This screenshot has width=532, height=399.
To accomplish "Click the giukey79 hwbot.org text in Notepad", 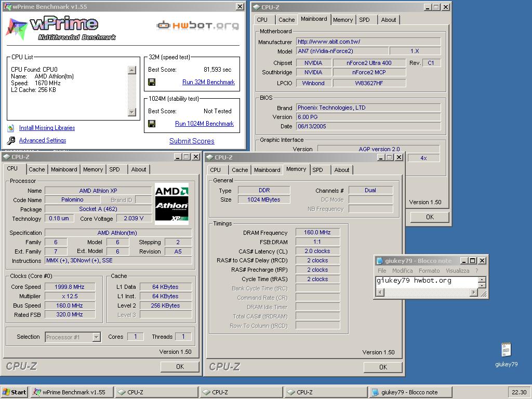I will [x=414, y=281].
